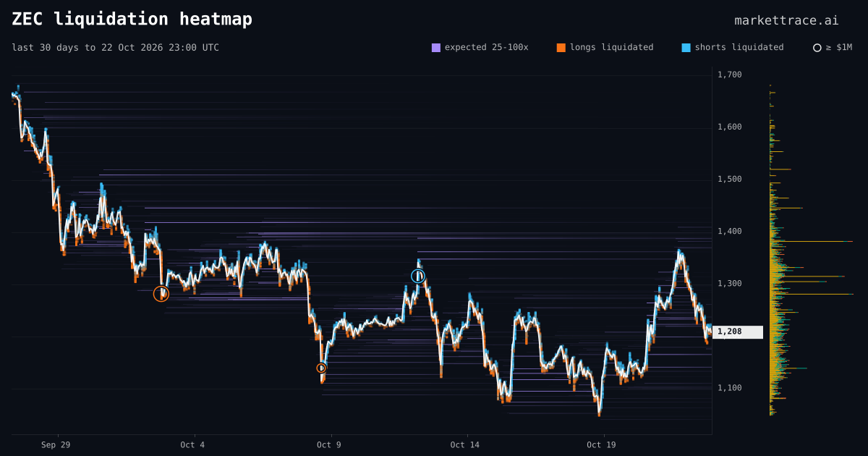
Task: Toggle the expected 25-100x legend label
Action: pyautogui.click(x=486, y=47)
